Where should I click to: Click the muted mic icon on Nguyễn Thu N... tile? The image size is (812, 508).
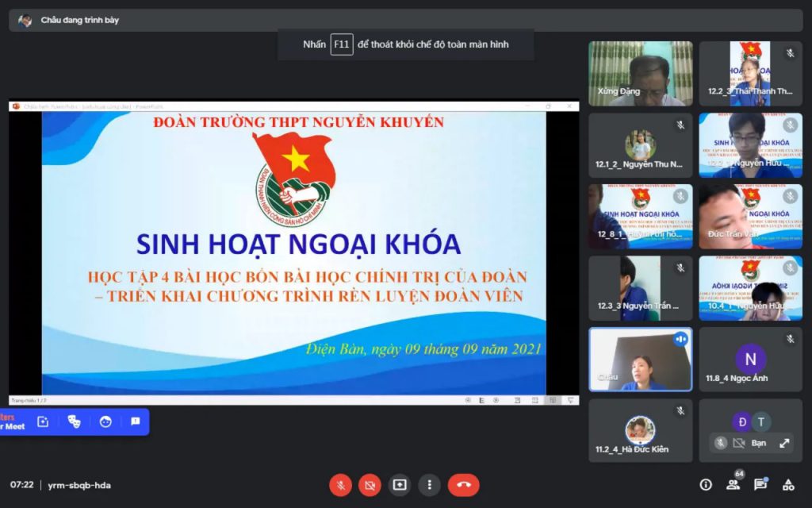680,125
